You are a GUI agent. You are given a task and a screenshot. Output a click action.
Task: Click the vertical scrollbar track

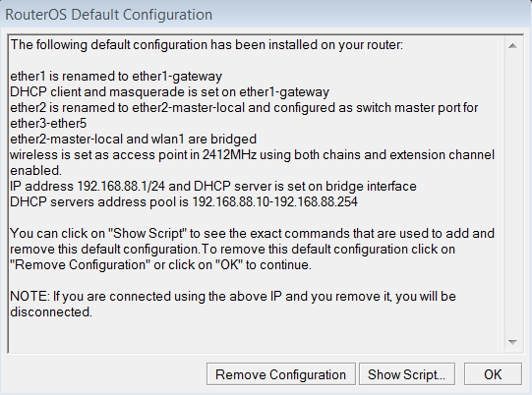[x=512, y=194]
